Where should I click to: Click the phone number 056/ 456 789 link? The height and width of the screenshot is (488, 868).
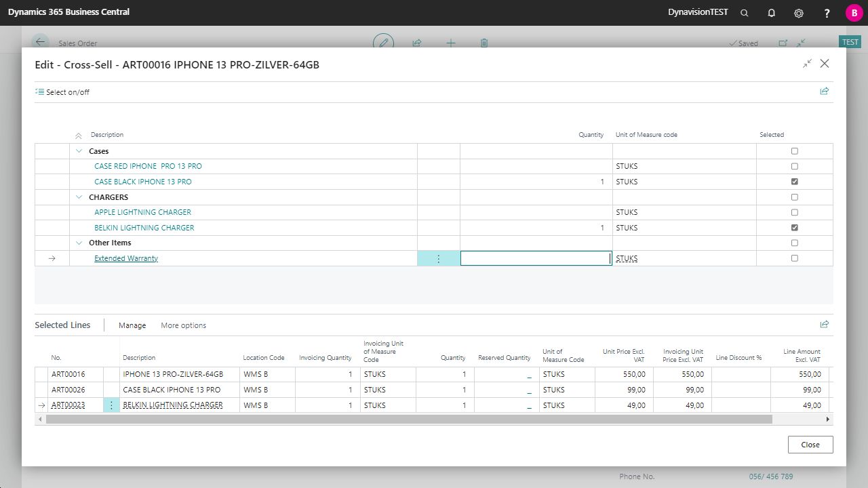[x=771, y=476]
